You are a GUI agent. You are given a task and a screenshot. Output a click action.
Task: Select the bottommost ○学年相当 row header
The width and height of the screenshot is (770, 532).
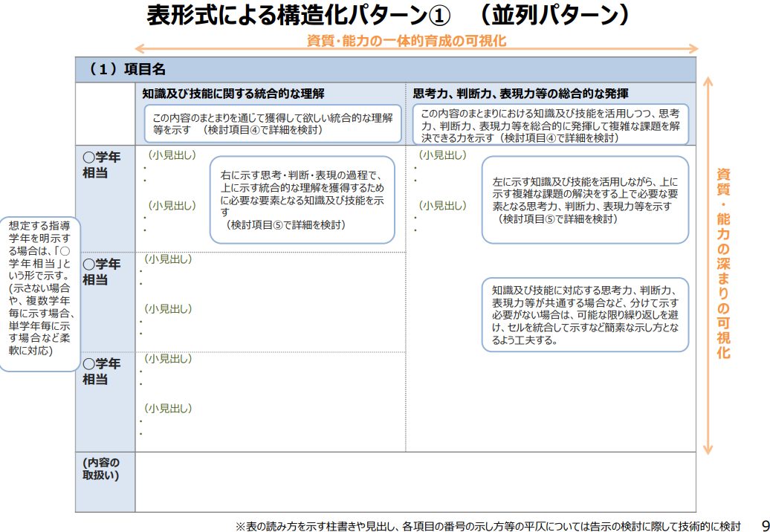[101, 372]
